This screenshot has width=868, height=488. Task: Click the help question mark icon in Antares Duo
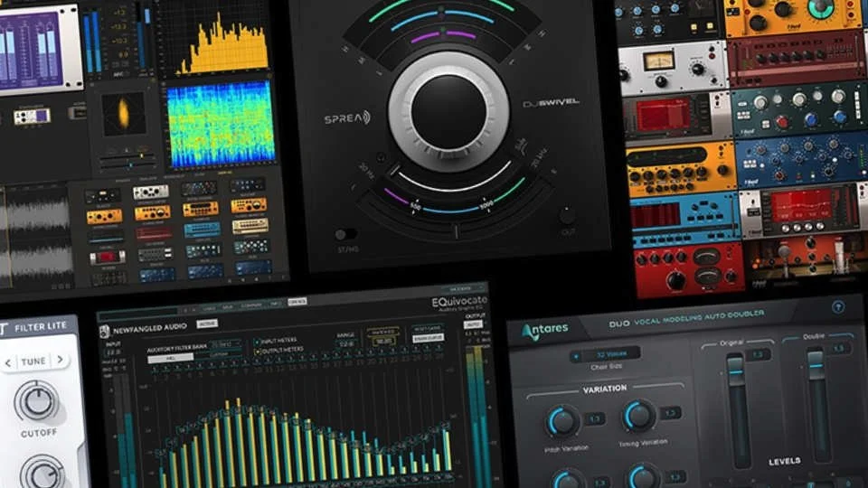point(837,306)
